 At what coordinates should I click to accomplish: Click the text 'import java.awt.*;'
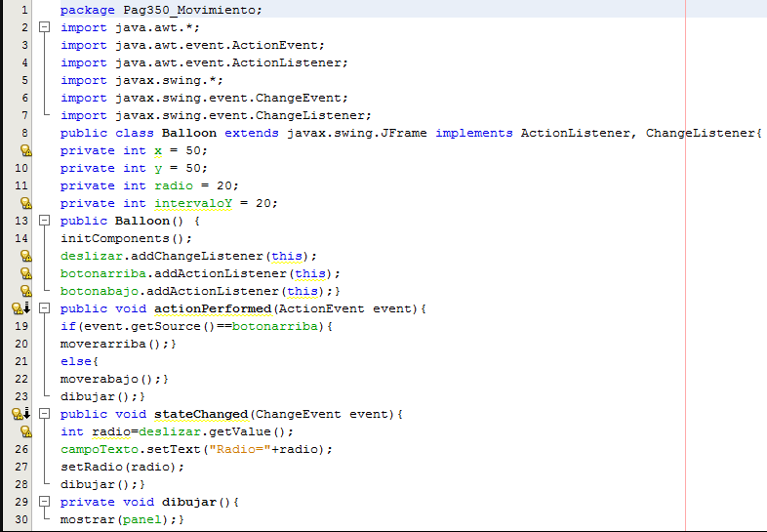(130, 28)
